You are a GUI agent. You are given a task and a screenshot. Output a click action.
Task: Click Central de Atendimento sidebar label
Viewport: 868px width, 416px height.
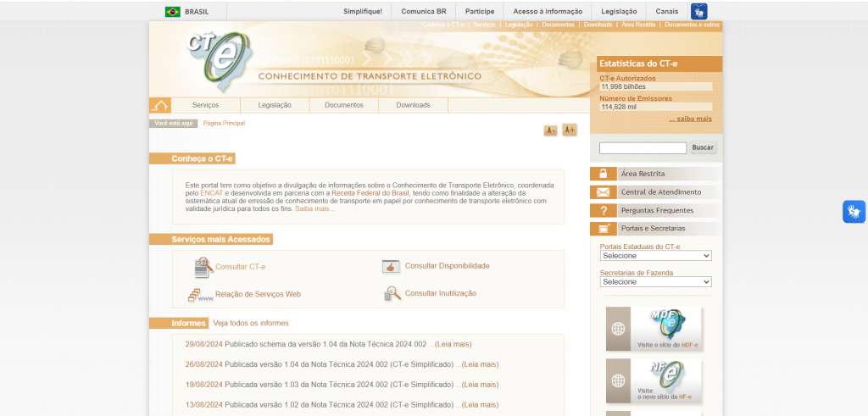pyautogui.click(x=661, y=192)
